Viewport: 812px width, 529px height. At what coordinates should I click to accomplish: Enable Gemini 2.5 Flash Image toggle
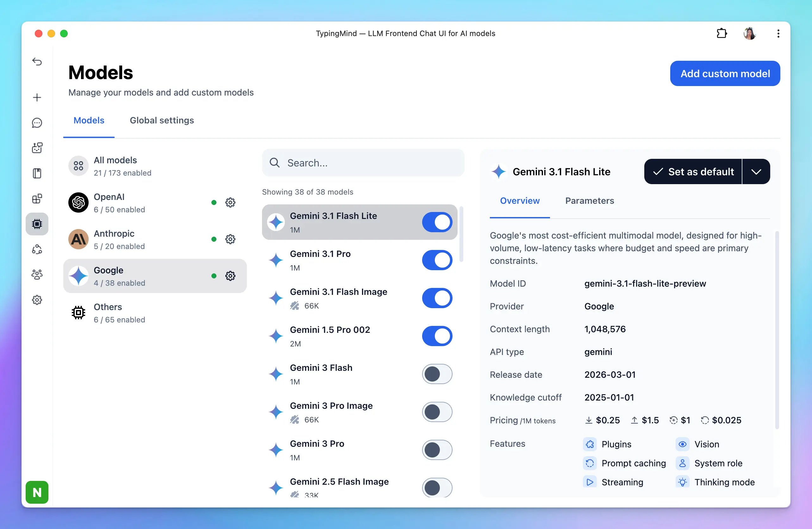[437, 488]
